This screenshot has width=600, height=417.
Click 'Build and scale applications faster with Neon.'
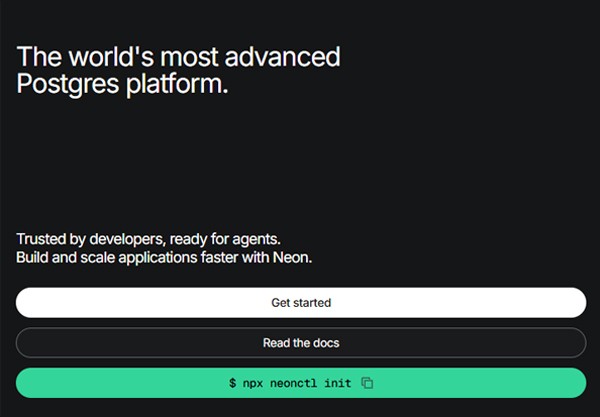pyautogui.click(x=164, y=257)
